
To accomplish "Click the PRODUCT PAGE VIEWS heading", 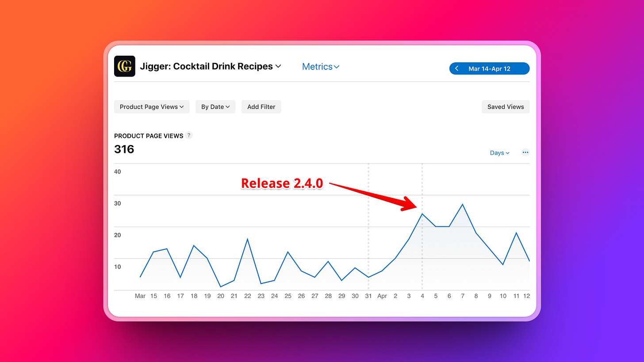I will (149, 136).
